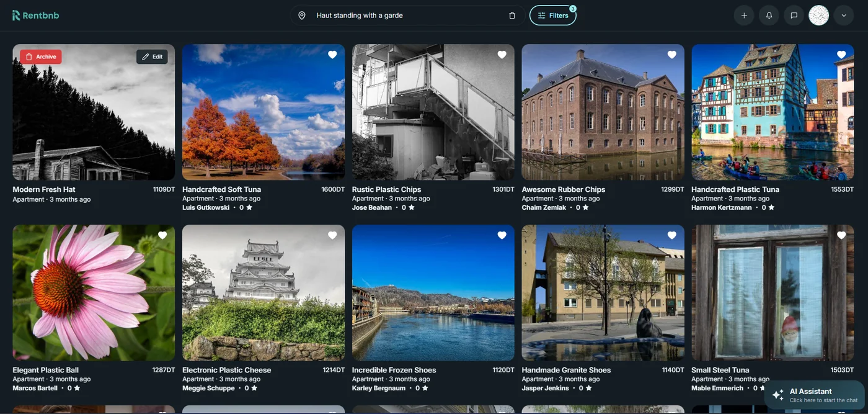Open the Electronic Plastic Cheese photo
This screenshot has height=414, width=868.
click(x=263, y=292)
